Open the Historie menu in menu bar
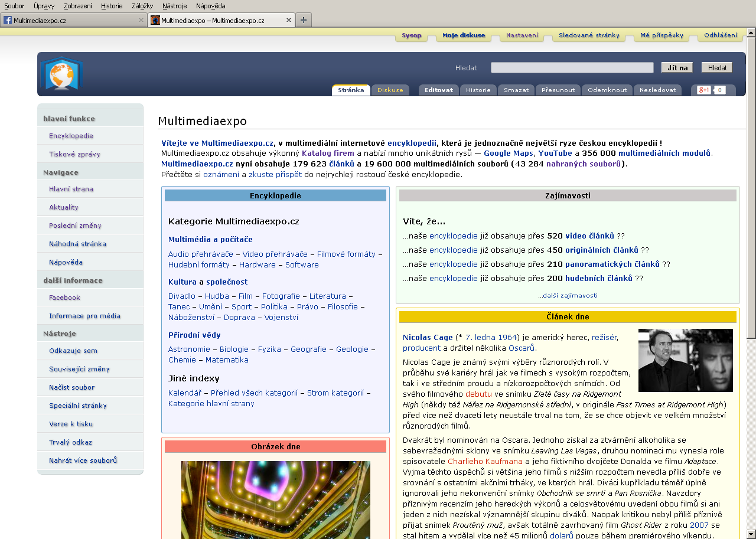The height and width of the screenshot is (539, 756). coord(112,6)
